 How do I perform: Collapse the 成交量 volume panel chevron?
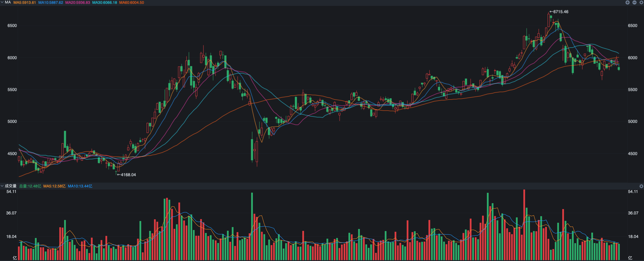2,186
